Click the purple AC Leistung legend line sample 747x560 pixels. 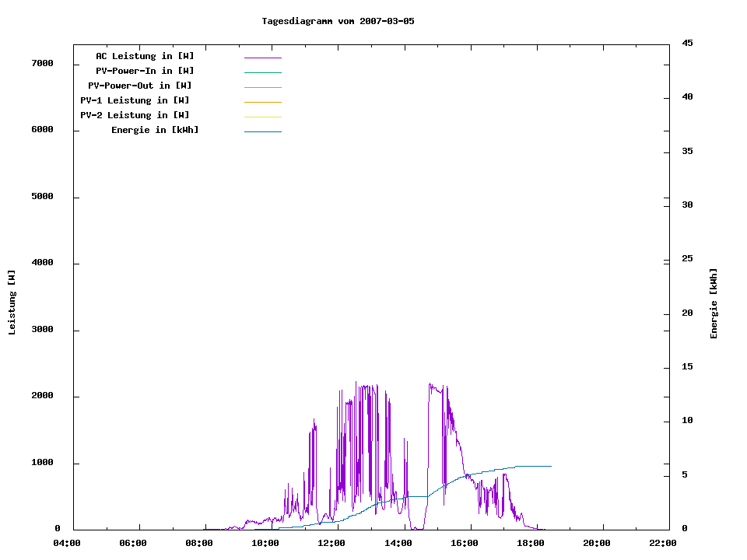[x=262, y=58]
